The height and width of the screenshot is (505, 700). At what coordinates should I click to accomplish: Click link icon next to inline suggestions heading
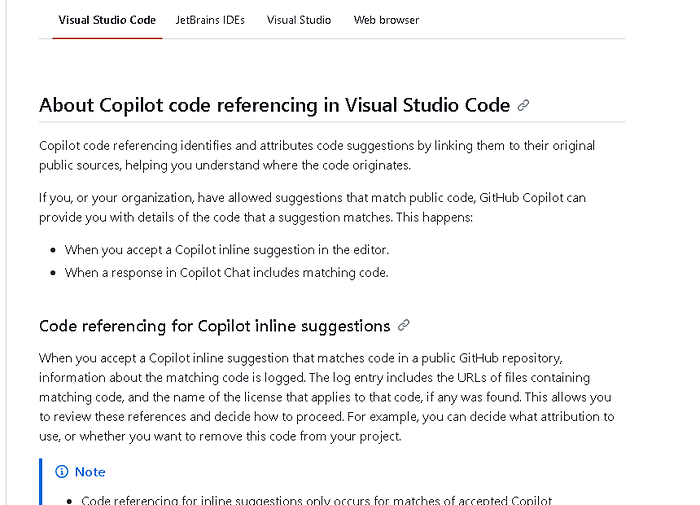[404, 326]
